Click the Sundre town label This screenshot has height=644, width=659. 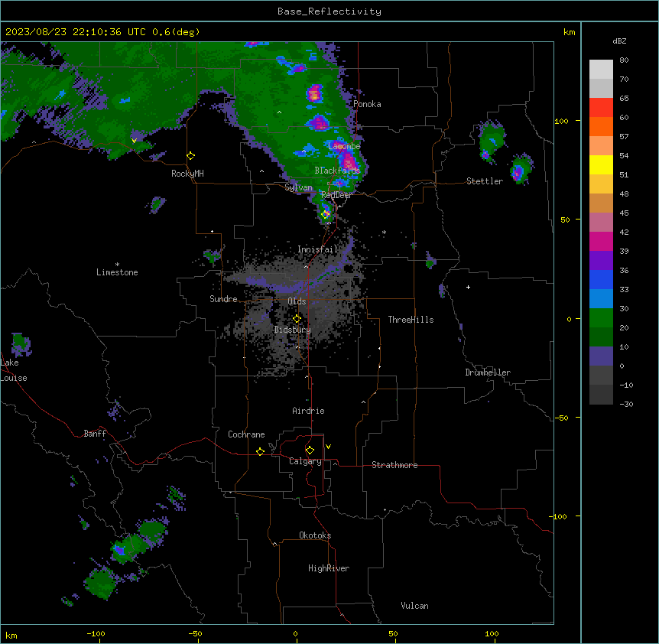(223, 299)
